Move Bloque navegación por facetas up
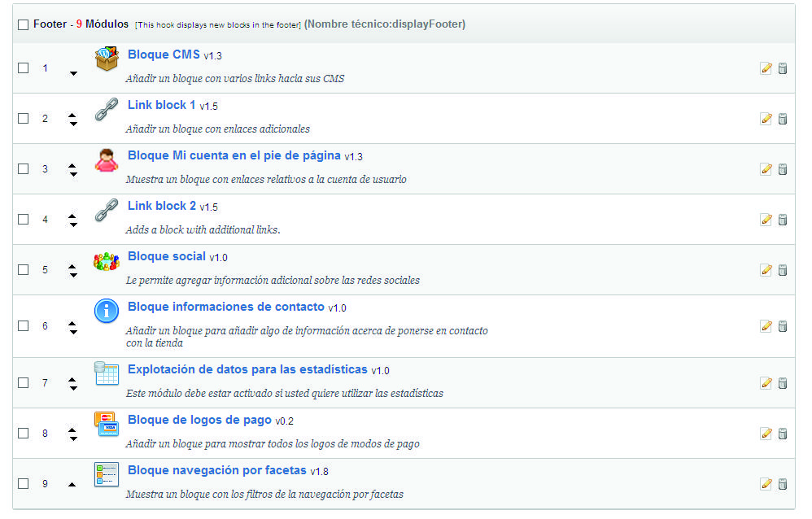 (72, 484)
